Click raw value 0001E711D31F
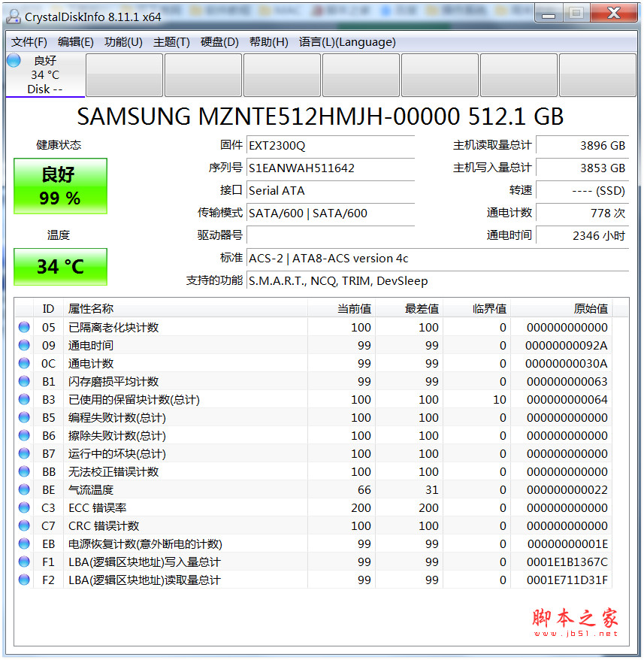Screen dimensions: 644x660 point(567,580)
